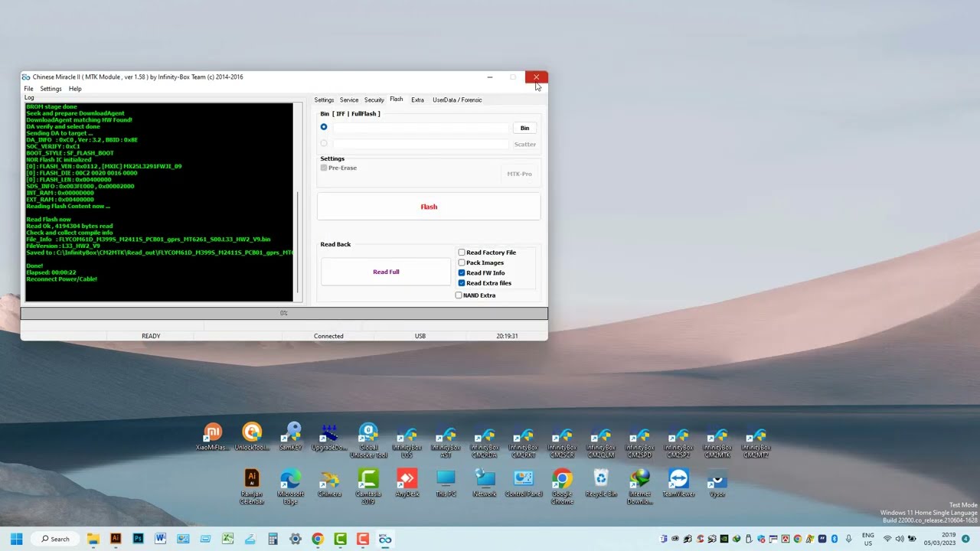Screen dimensions: 980x551
Task: Click the Bin file path field
Action: 420,128
